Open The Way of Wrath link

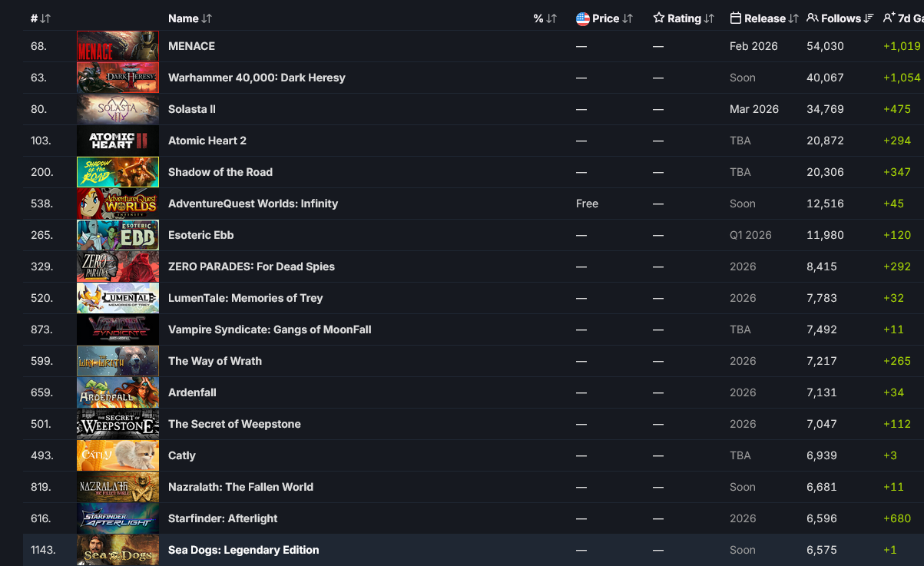(x=215, y=361)
